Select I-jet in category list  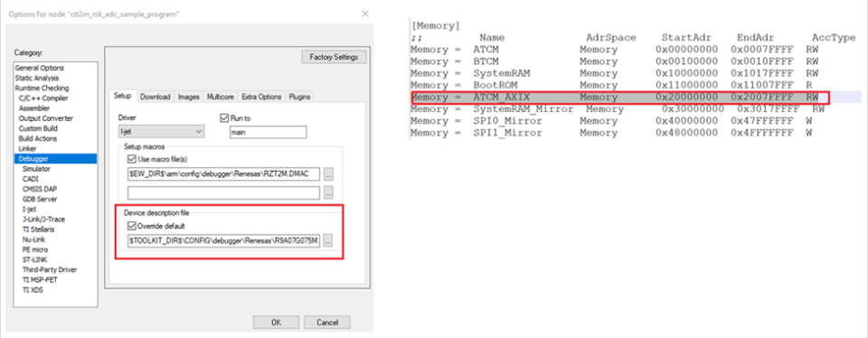29,209
